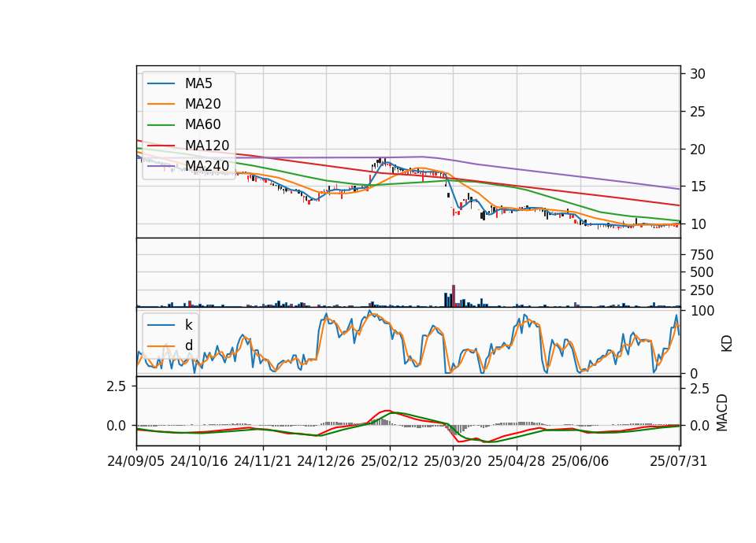
Task: Click the 24/12/26 date tick label
Action: click(x=326, y=461)
